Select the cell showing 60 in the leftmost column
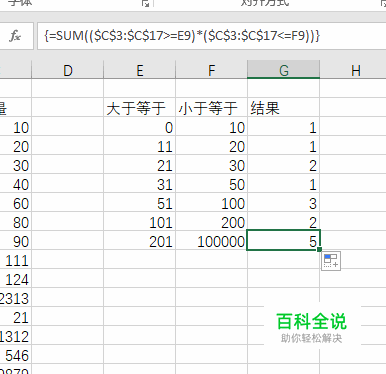Screen dimensions: 386x374 [x=16, y=203]
